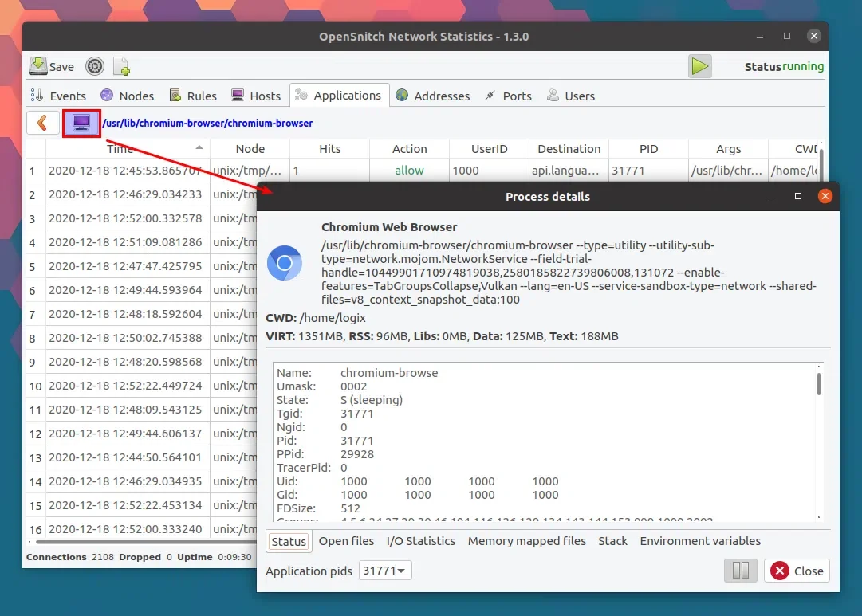
Task: Sort by the Destination column header
Action: (569, 148)
